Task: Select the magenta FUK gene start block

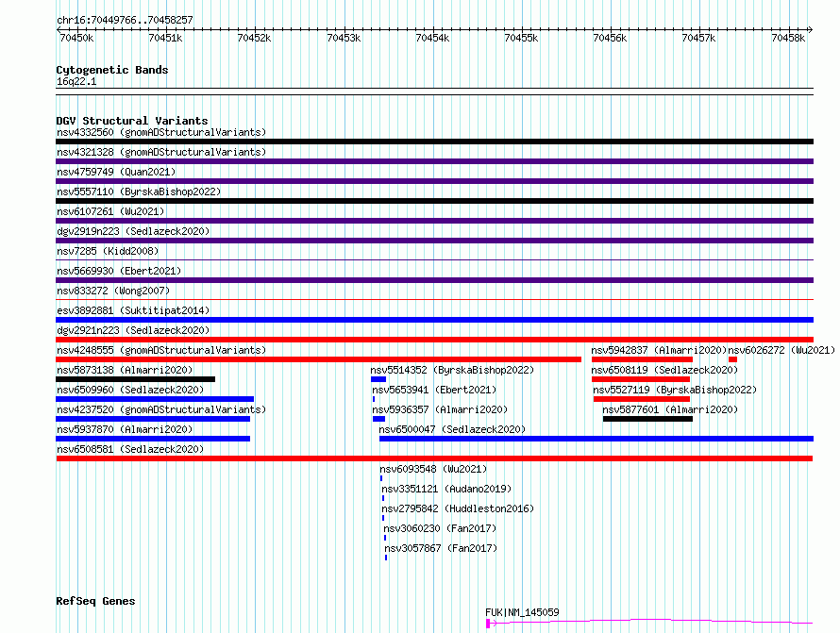Action: 488,624
